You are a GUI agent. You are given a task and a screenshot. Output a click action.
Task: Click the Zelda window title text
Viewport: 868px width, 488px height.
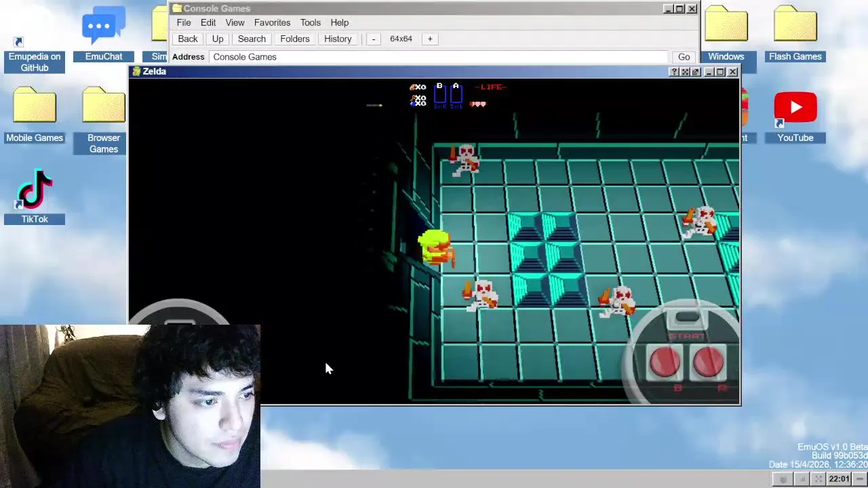[155, 72]
